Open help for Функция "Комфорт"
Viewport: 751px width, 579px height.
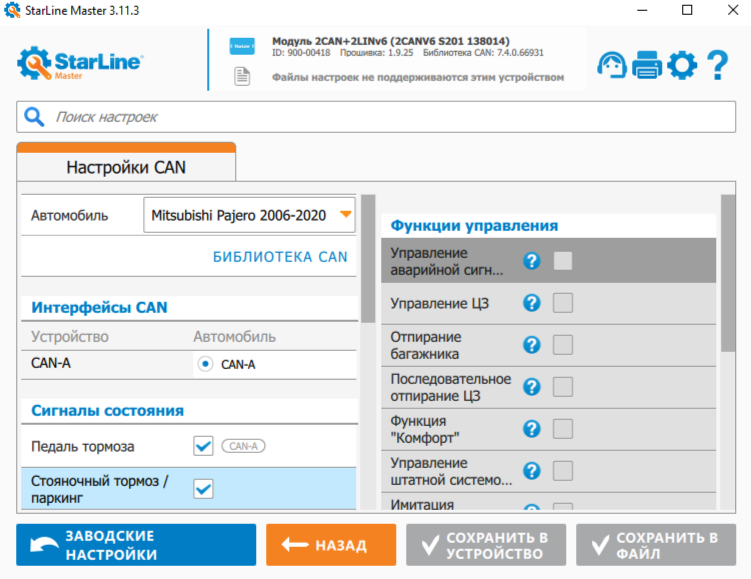[532, 429]
